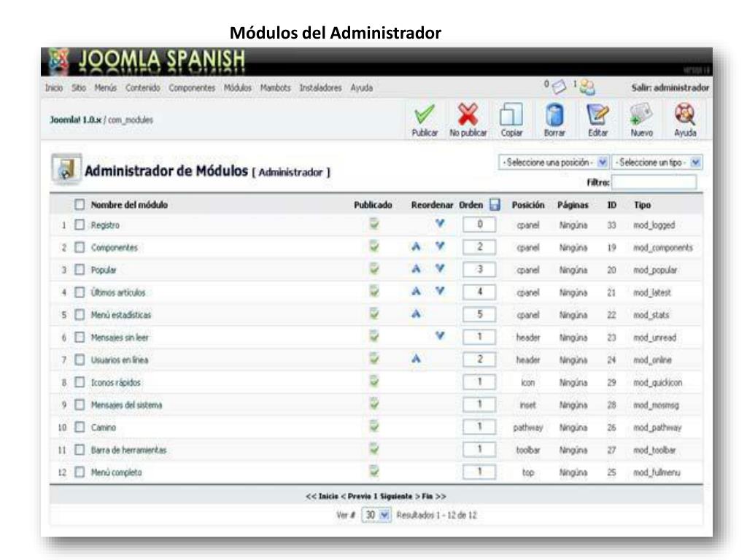Toggle published status of Menú completo
Viewport: 747px width, 560px height.
pyautogui.click(x=374, y=472)
